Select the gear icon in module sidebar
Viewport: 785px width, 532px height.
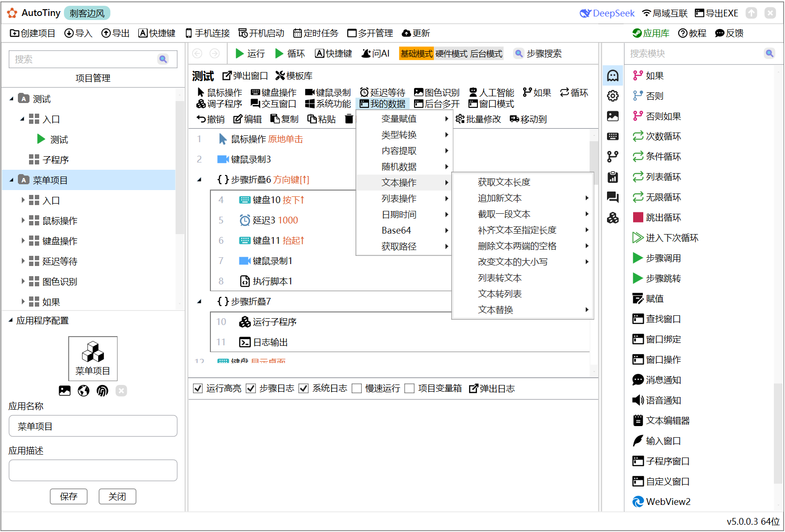click(613, 96)
